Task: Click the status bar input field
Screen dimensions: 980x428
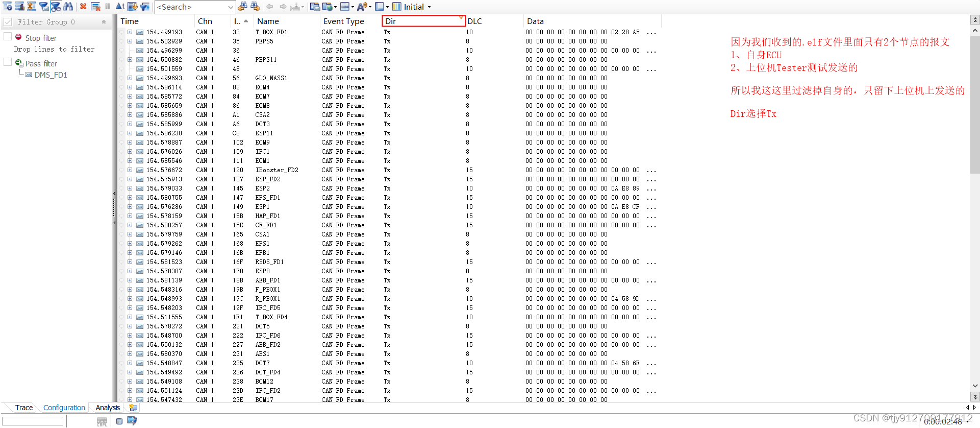Action: click(x=33, y=421)
